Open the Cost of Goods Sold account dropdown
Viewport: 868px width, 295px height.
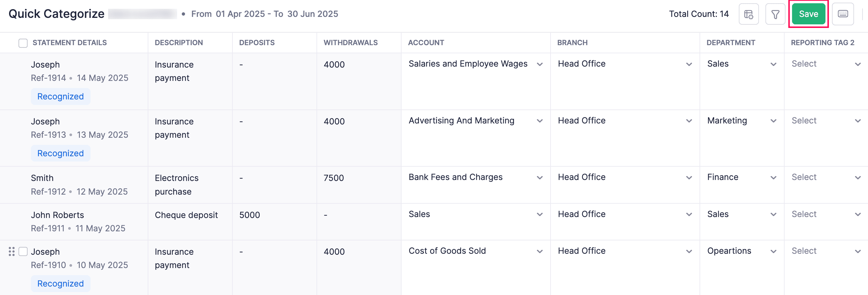point(475,251)
